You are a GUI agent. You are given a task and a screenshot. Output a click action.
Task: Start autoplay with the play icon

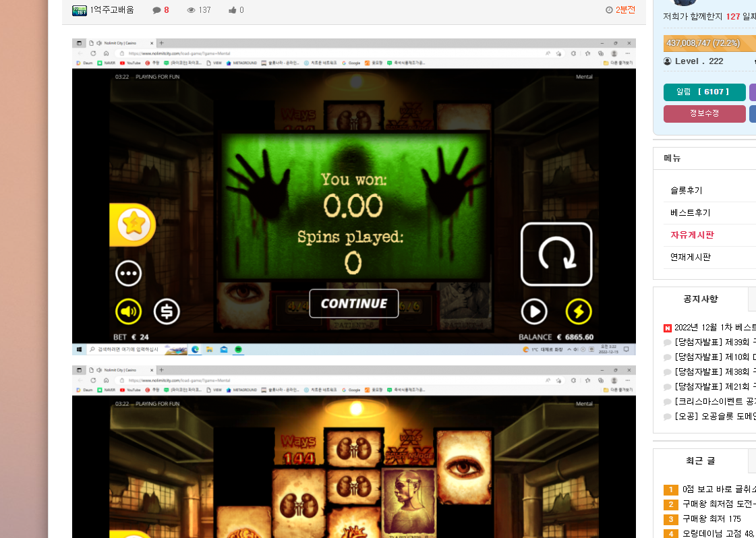point(534,311)
